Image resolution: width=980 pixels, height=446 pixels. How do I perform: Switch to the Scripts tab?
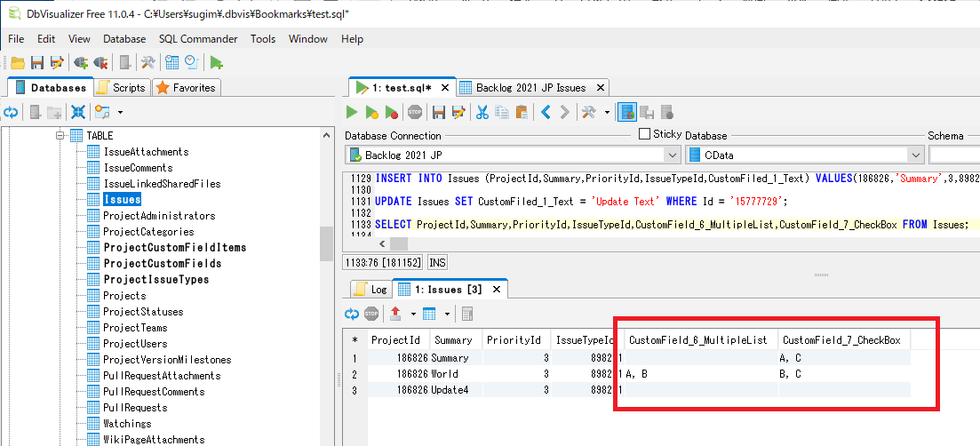tap(121, 88)
